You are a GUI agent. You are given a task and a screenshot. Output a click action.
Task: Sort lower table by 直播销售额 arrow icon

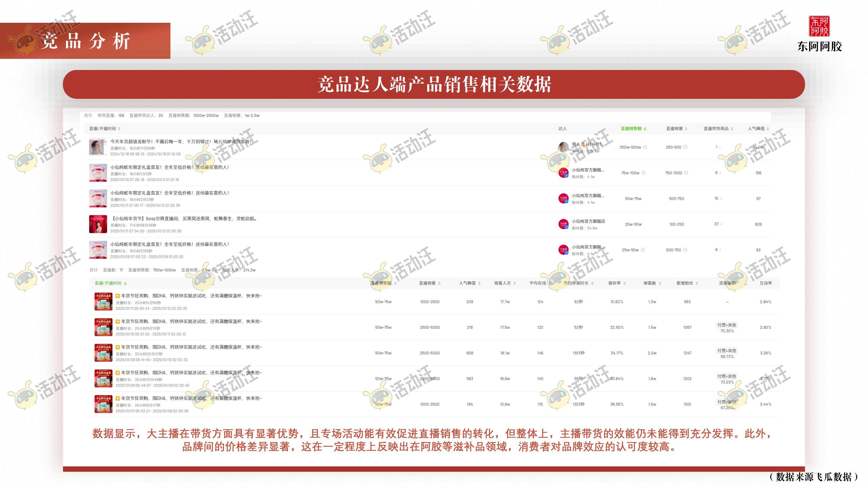click(x=395, y=283)
